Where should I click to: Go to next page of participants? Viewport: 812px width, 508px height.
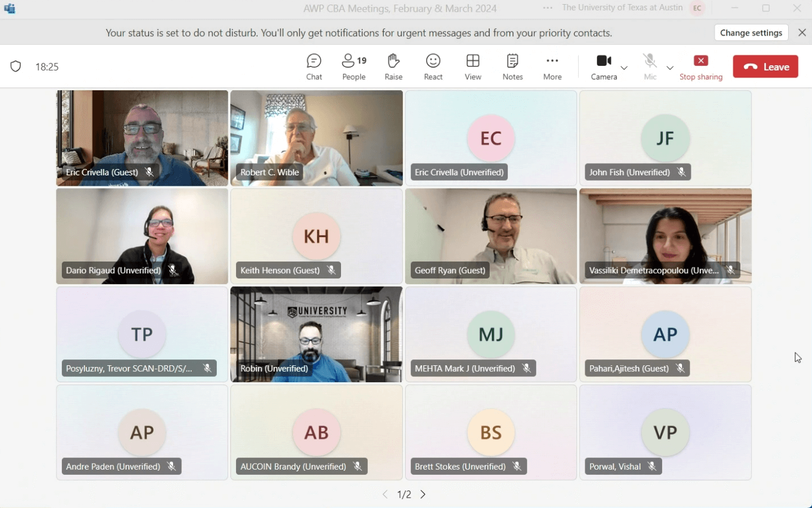[x=423, y=494]
